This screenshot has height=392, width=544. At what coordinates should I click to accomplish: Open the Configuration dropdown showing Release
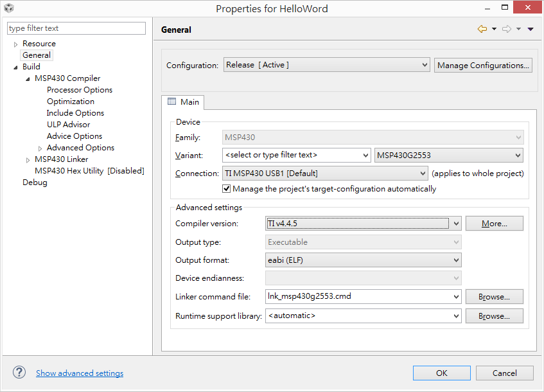327,65
